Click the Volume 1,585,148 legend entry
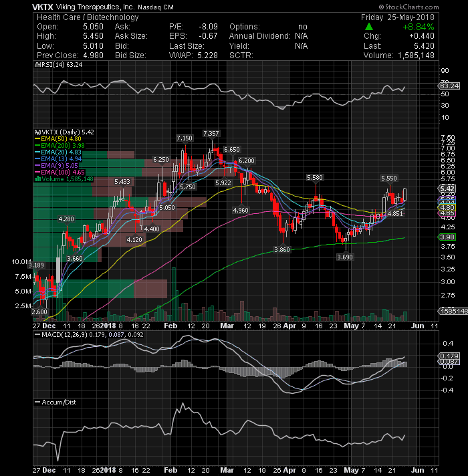Viewport: 468px width, 476px height. pos(64,178)
